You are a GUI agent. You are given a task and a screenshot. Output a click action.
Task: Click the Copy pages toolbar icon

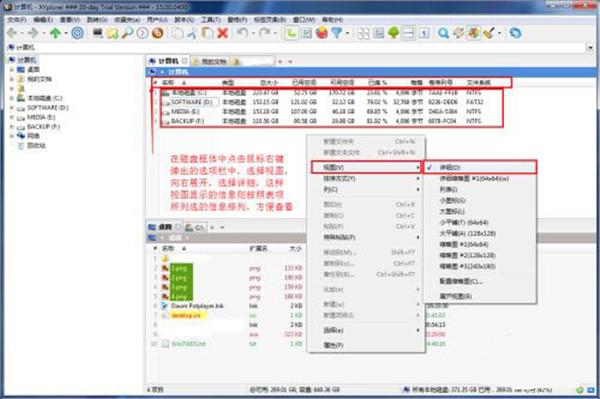coord(177,33)
